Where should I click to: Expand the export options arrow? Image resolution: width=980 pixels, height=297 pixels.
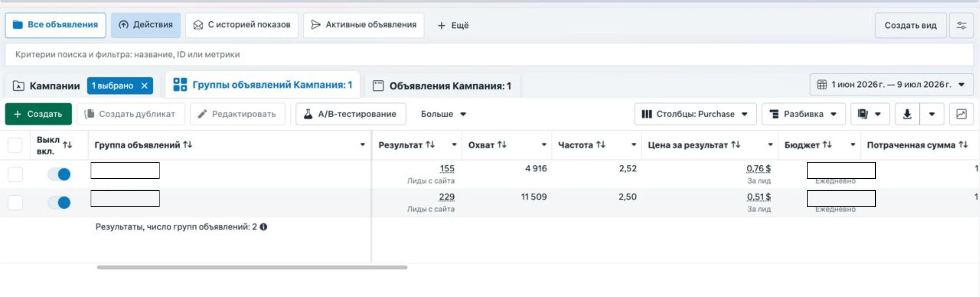pos(932,114)
